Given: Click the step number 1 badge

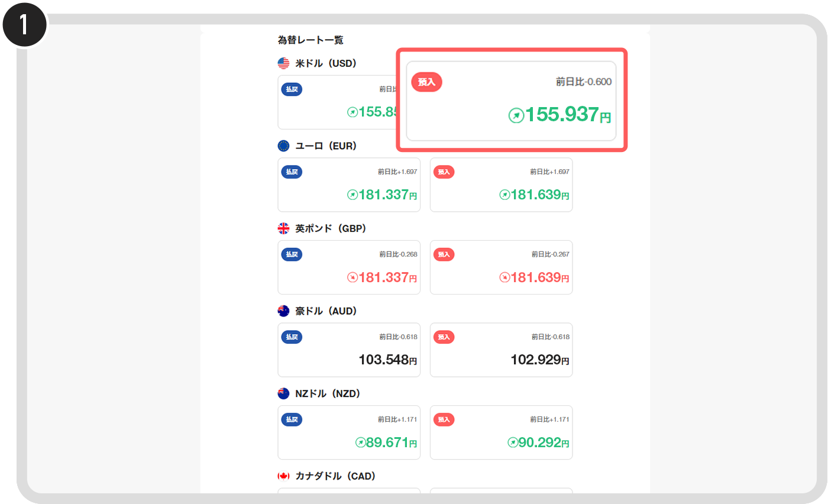Looking at the screenshot, I should tap(22, 25).
